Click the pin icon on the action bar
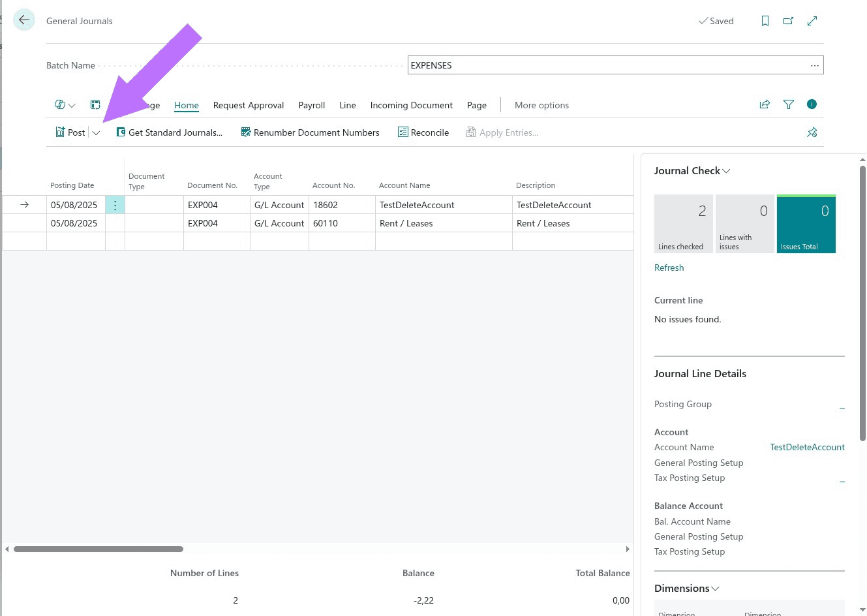The image size is (867, 616). click(x=812, y=132)
